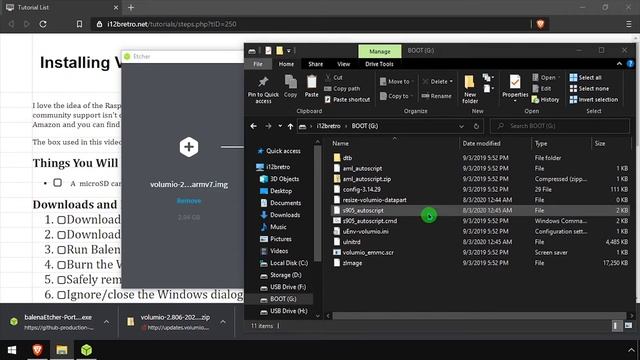The image size is (640, 360).
Task: Open the Move to dropdown
Action: tap(396, 82)
